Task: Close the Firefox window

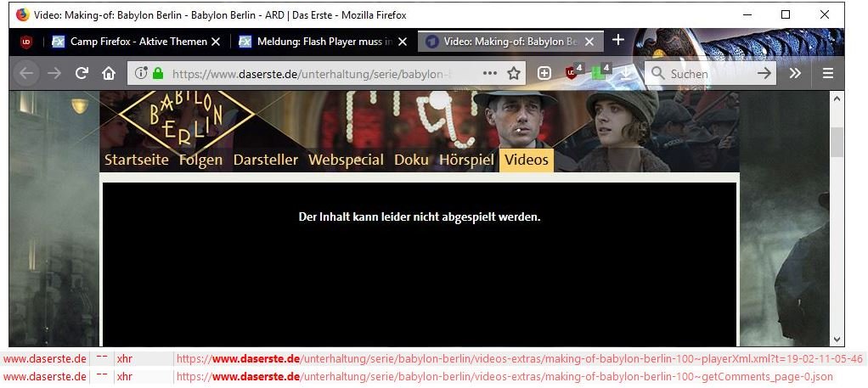Action: tap(825, 15)
